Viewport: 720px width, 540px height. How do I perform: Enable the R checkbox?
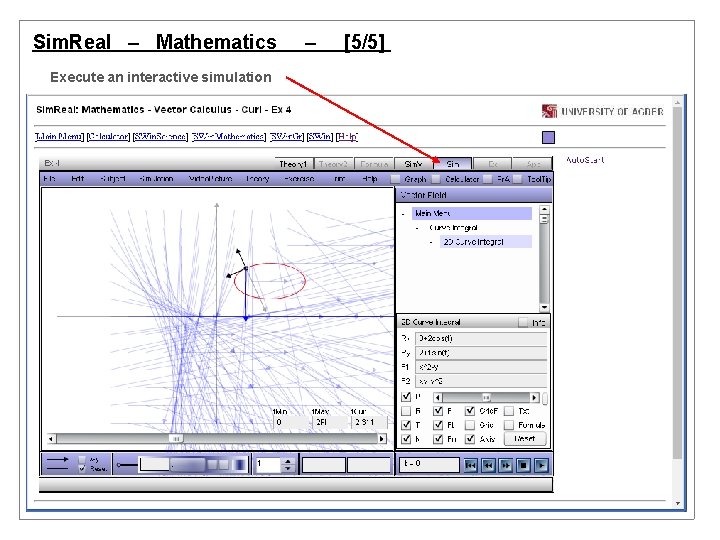(x=406, y=411)
